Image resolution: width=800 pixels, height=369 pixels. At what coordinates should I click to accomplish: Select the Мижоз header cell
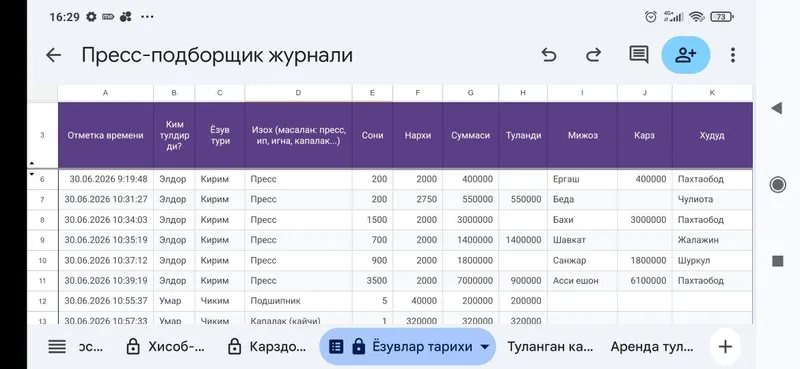point(583,135)
